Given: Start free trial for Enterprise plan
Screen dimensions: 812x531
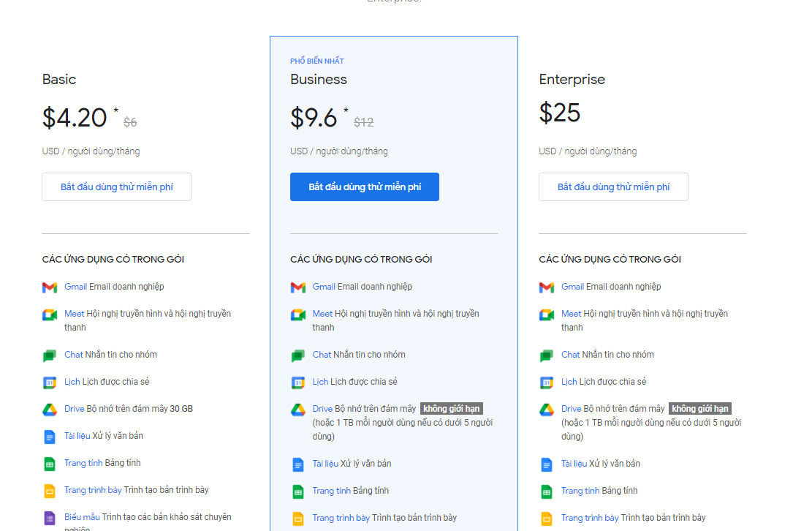Looking at the screenshot, I should click(613, 187).
